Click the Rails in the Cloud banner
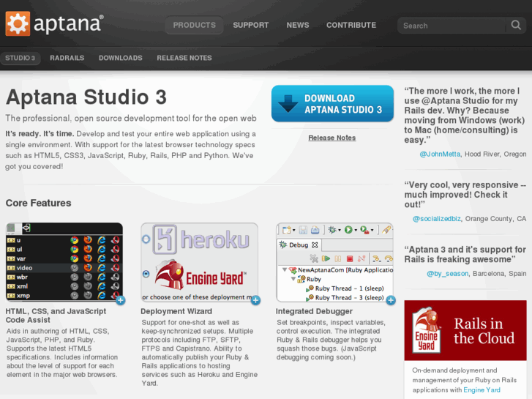The width and height of the screenshot is (532, 399). coord(465,330)
